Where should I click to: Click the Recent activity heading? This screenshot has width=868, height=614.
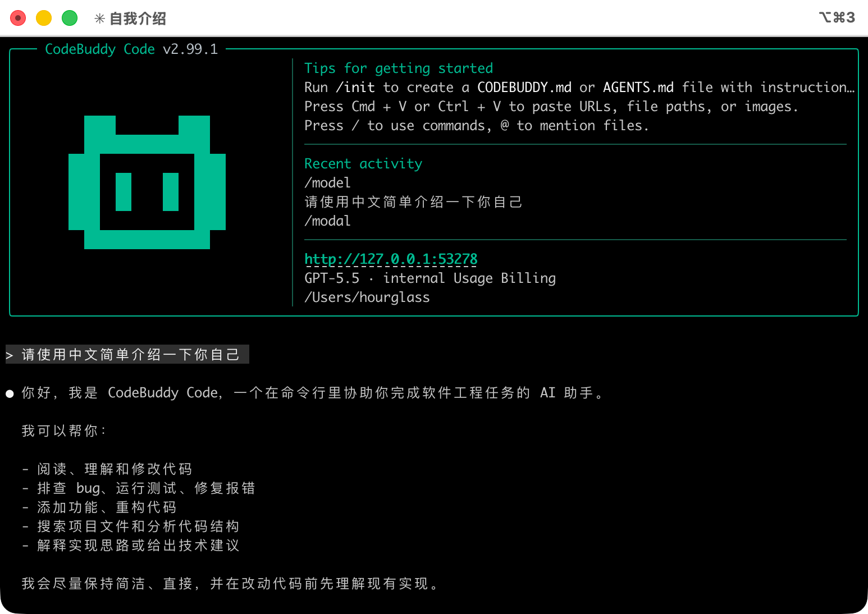[363, 164]
